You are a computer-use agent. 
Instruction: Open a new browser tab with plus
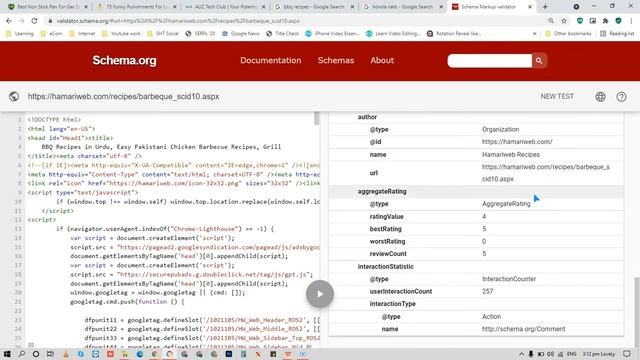[x=545, y=7]
